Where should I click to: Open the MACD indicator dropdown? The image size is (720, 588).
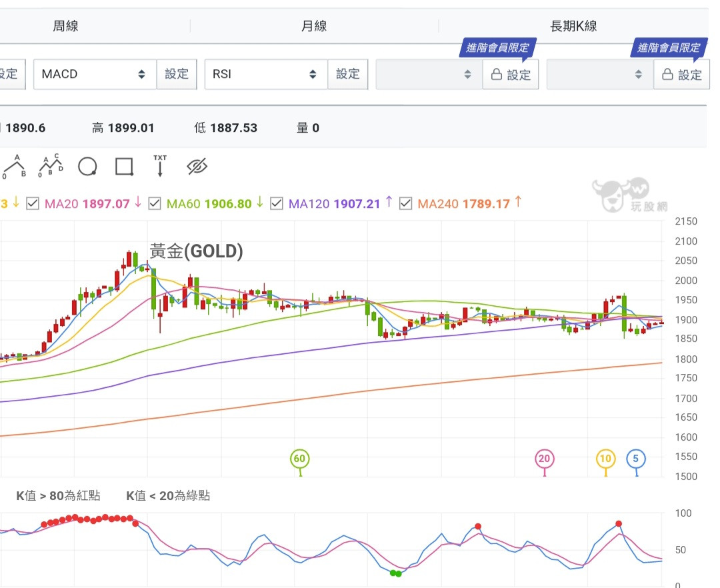coord(95,74)
